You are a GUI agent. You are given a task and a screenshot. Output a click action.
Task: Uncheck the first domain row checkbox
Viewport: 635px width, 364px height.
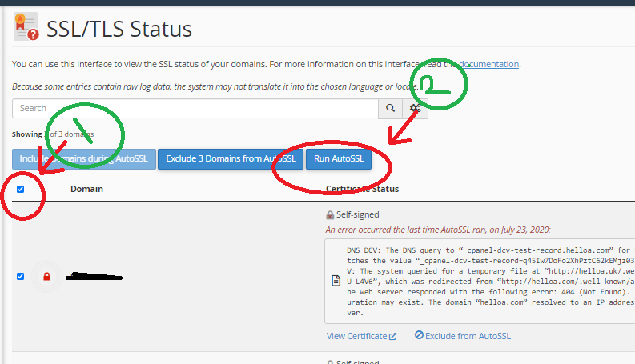point(21,277)
